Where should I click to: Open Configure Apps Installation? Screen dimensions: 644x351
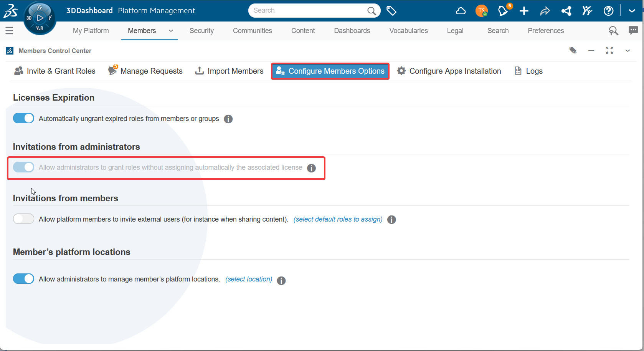pos(449,71)
